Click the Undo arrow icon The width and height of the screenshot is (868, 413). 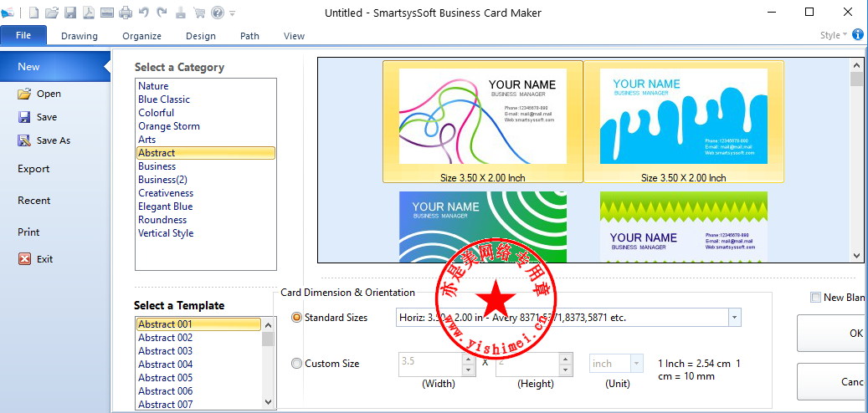click(x=144, y=13)
